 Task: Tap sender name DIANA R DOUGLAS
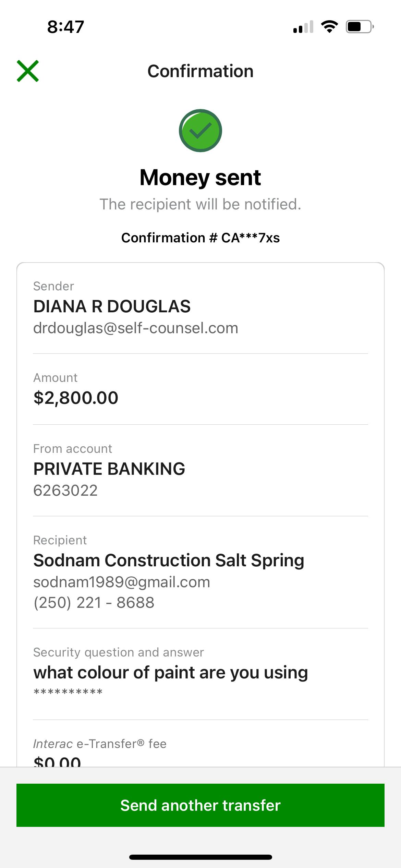(x=112, y=306)
